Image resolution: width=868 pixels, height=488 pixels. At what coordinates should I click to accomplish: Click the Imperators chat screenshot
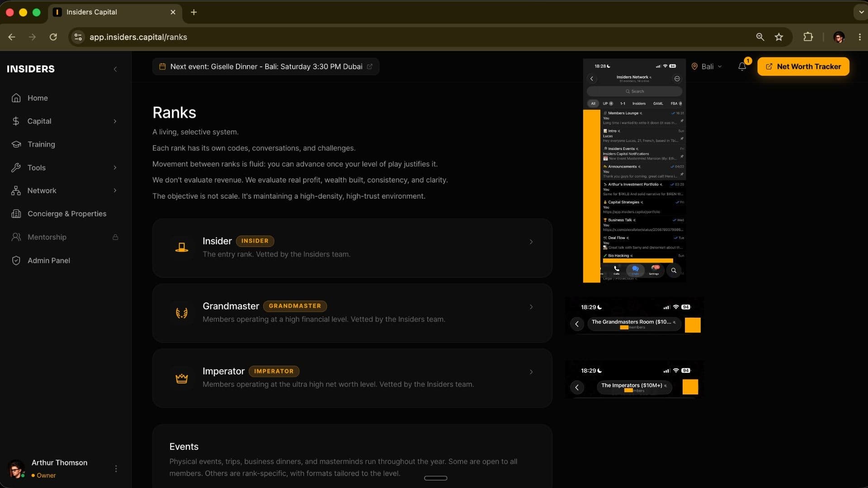pos(635,379)
